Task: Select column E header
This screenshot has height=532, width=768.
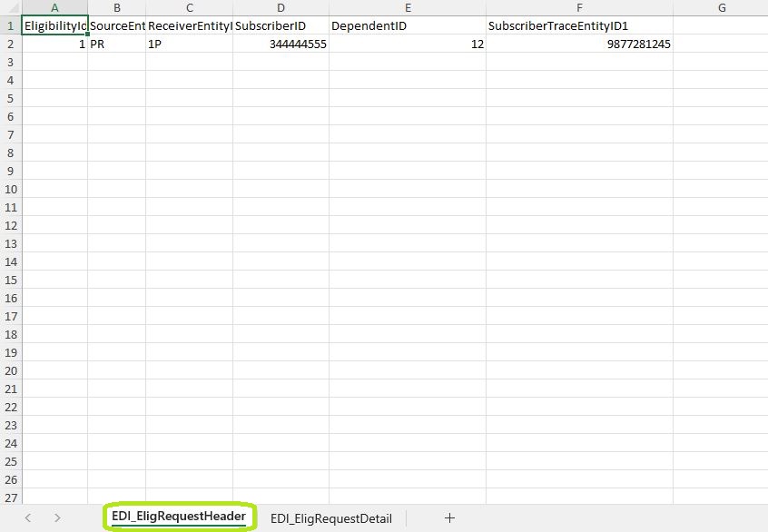Action: coord(408,7)
